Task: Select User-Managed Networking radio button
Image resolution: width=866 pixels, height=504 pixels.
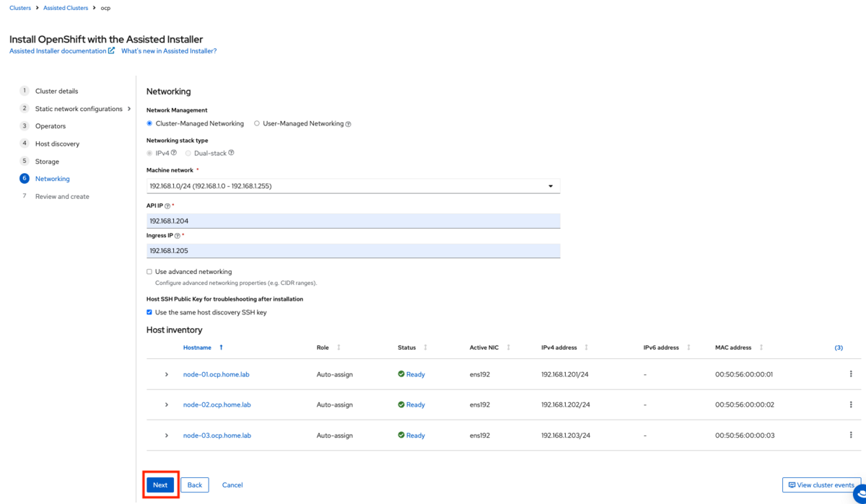Action: 257,123
